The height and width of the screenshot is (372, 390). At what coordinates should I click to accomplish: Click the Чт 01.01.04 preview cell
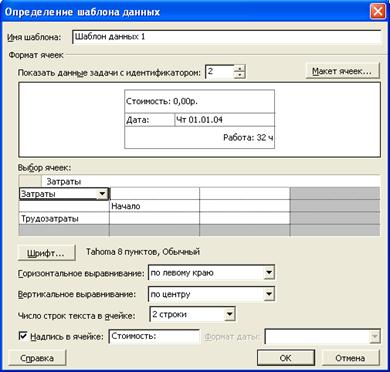click(x=224, y=120)
